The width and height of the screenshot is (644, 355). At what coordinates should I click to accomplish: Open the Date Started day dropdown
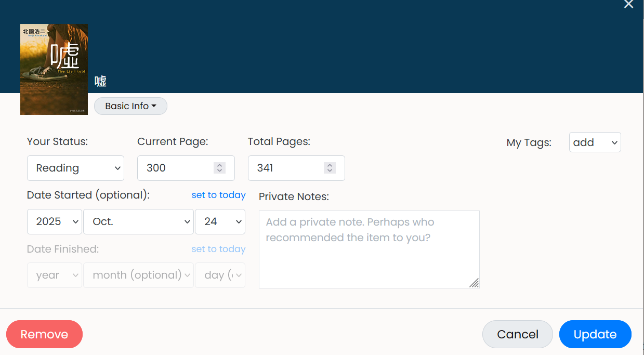[x=220, y=221]
